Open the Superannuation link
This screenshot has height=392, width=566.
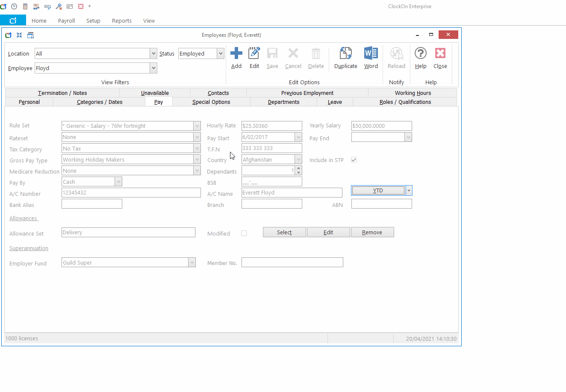[29, 248]
